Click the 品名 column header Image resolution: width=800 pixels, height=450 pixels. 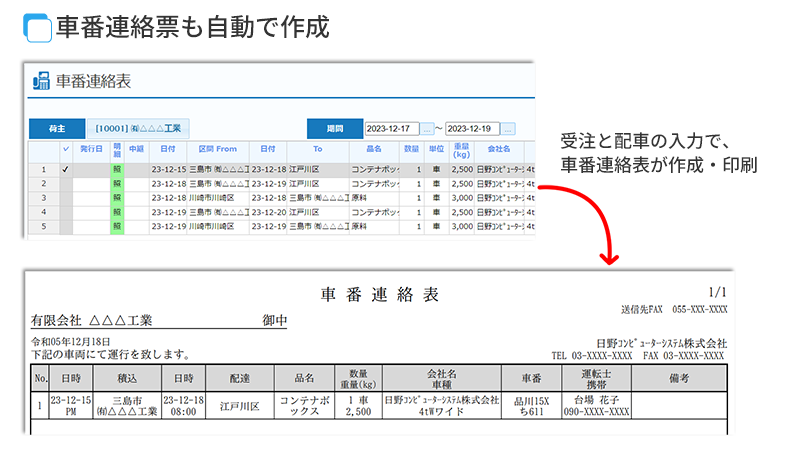coord(374,149)
